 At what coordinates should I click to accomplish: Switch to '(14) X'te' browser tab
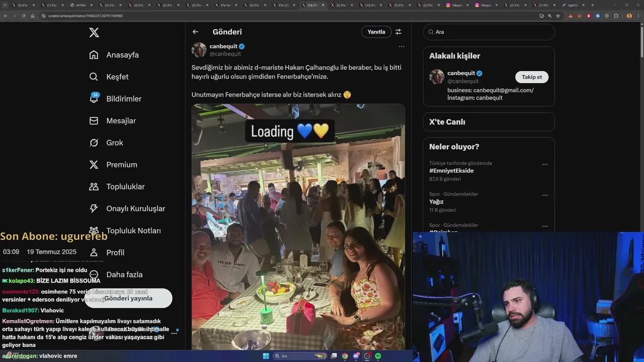point(312,5)
